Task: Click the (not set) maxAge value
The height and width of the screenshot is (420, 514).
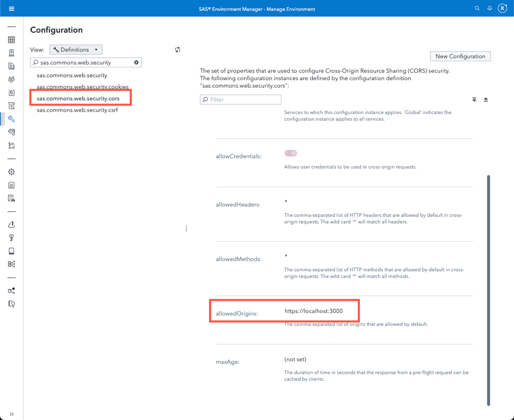Action: point(295,359)
